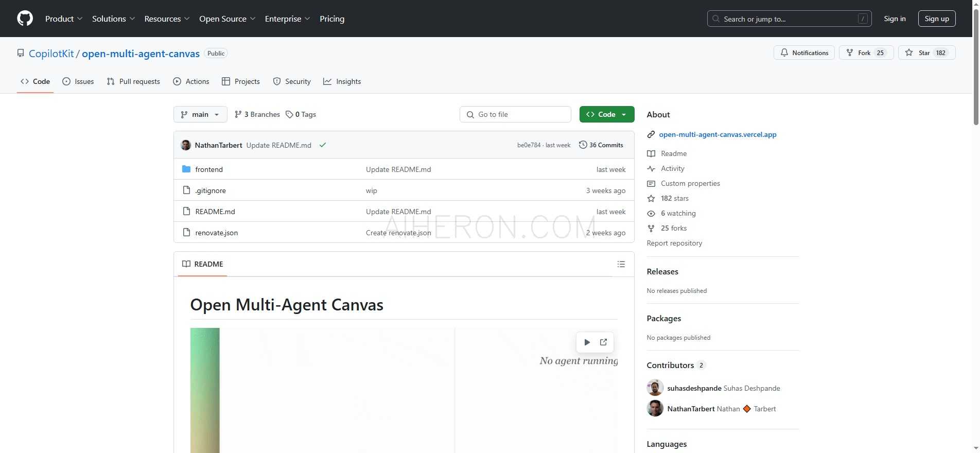Click NathanTarbert's contributor avatar

point(655,408)
